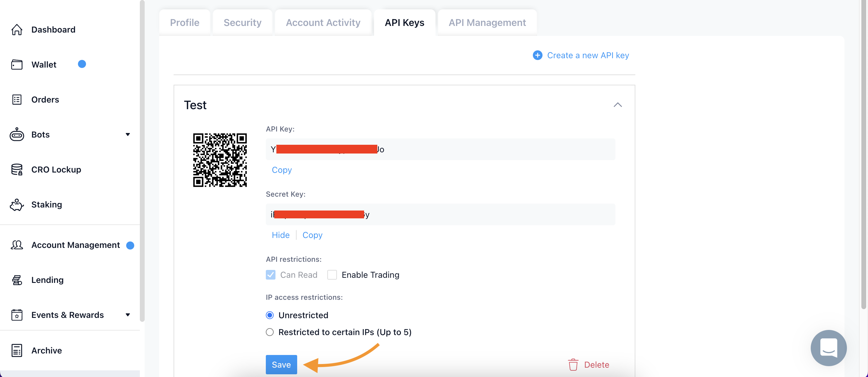The height and width of the screenshot is (377, 868).
Task: Click the Staking piggy bank icon
Action: tap(17, 205)
